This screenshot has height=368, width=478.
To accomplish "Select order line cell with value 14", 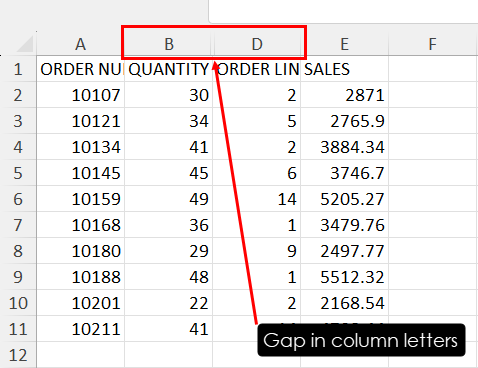I will pos(257,199).
